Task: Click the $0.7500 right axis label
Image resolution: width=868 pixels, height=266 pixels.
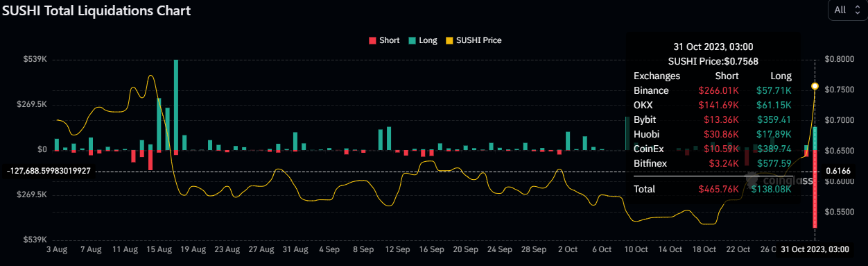Action: [839, 90]
